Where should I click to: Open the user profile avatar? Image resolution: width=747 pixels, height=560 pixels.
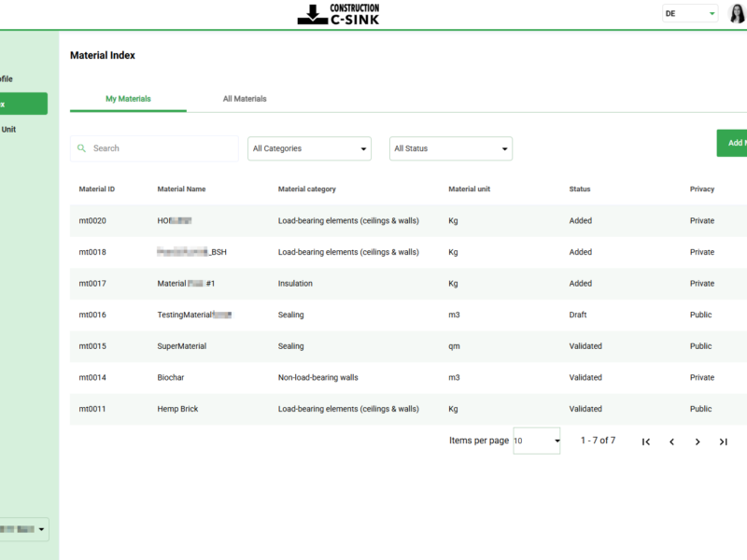(737, 13)
